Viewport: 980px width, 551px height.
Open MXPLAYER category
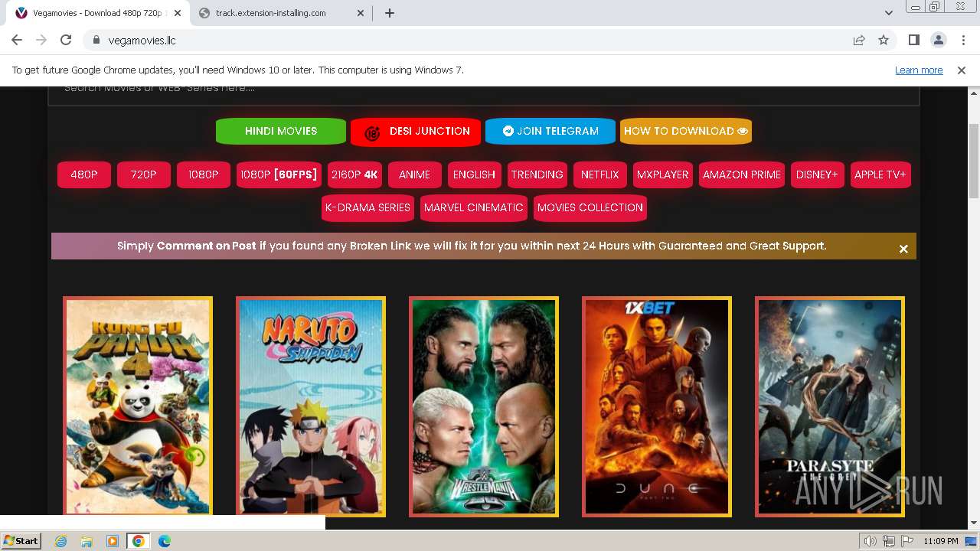[x=663, y=174]
